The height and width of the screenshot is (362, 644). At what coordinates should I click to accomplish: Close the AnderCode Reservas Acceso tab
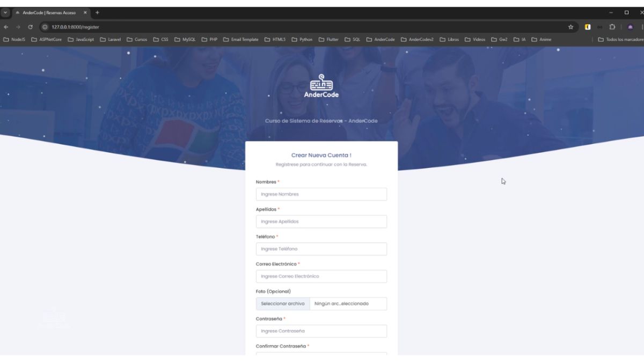tap(85, 12)
